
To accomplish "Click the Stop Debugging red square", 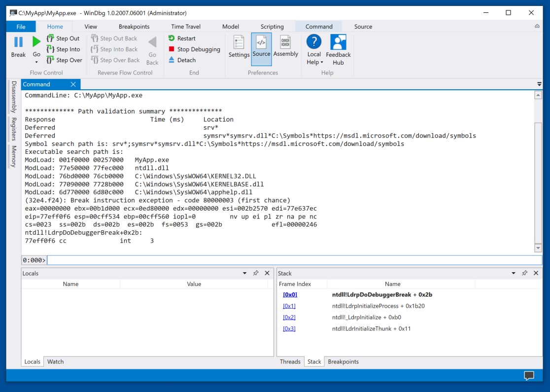I will 172,49.
